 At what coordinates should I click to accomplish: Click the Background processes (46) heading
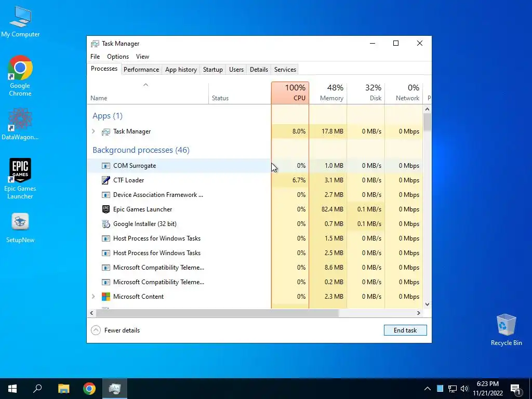(x=141, y=150)
